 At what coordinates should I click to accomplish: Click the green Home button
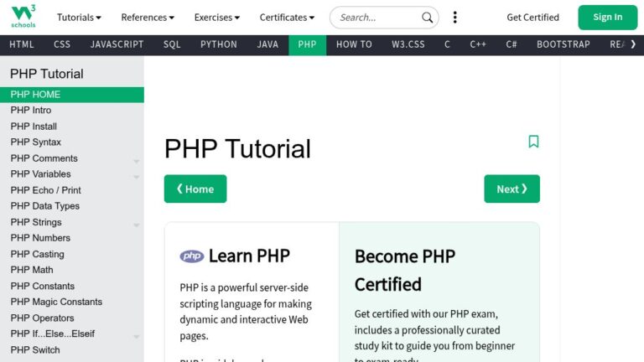pos(195,189)
